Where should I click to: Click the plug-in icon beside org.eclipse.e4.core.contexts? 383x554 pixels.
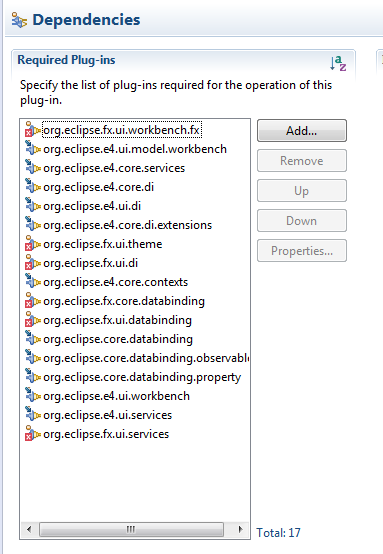pos(33,282)
